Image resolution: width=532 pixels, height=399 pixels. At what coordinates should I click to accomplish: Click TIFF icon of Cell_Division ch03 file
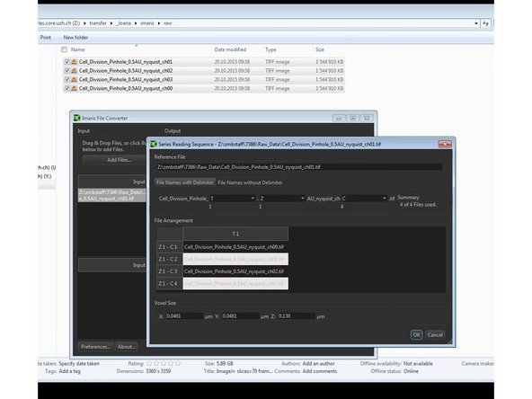74,79
